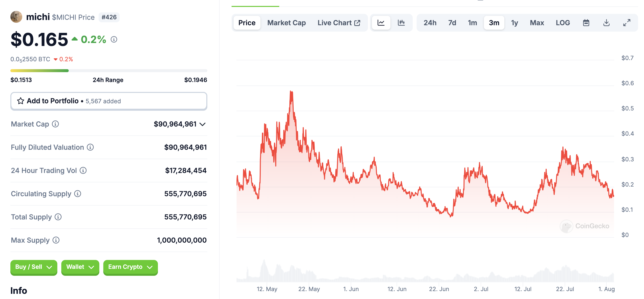Open Live Chart external link icon

tap(358, 22)
